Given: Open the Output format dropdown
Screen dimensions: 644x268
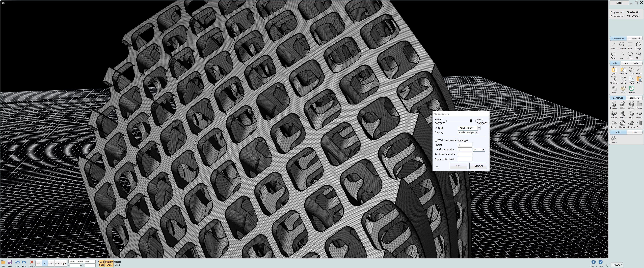Looking at the screenshot, I should point(469,128).
